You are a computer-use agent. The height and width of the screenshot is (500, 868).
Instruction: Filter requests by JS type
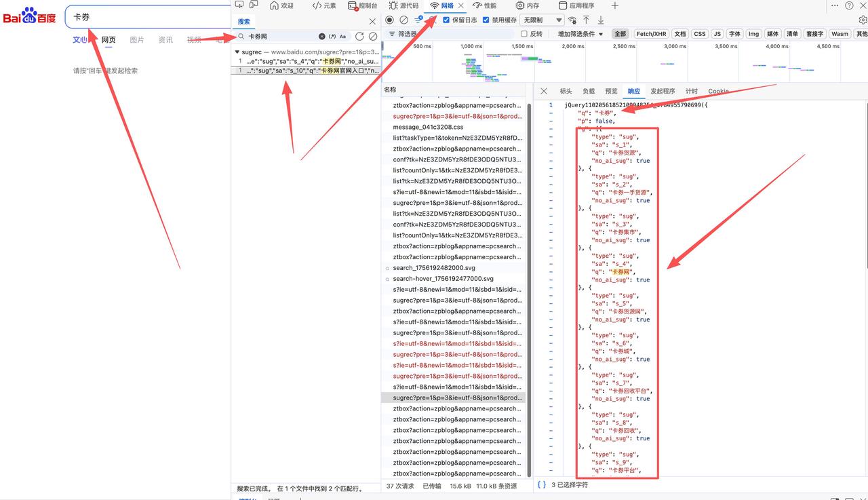click(x=717, y=34)
